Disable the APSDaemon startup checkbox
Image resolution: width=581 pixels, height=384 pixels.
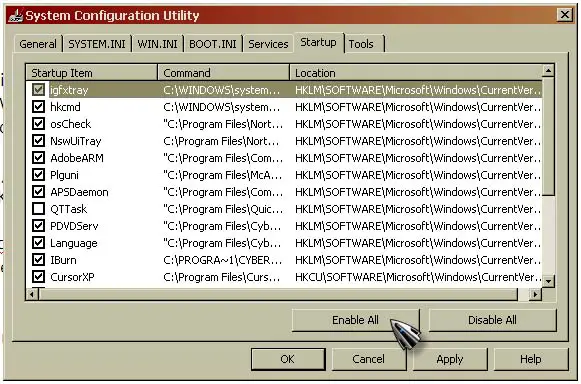click(38, 192)
